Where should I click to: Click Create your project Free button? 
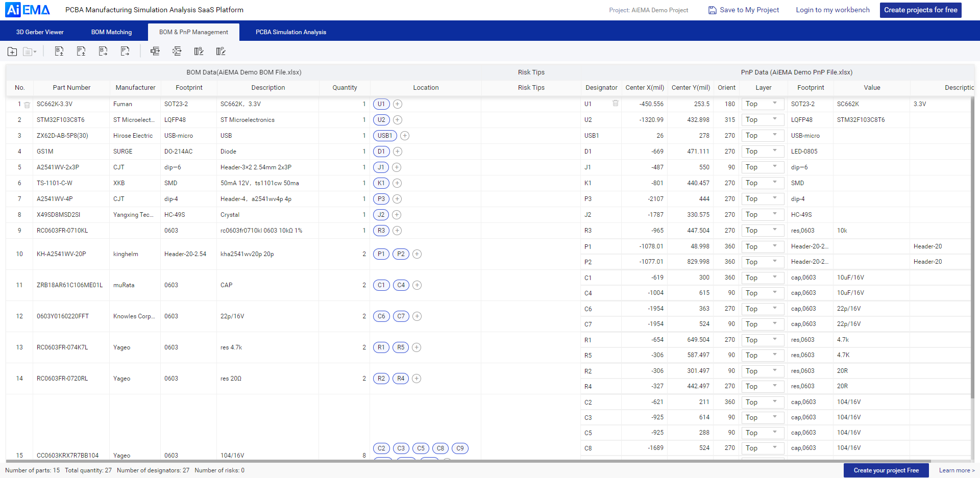[886, 470]
